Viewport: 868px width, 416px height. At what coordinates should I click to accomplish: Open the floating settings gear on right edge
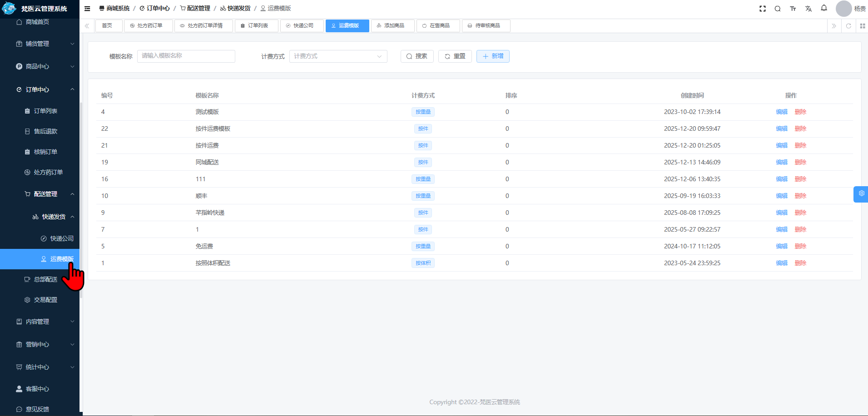[861, 194]
